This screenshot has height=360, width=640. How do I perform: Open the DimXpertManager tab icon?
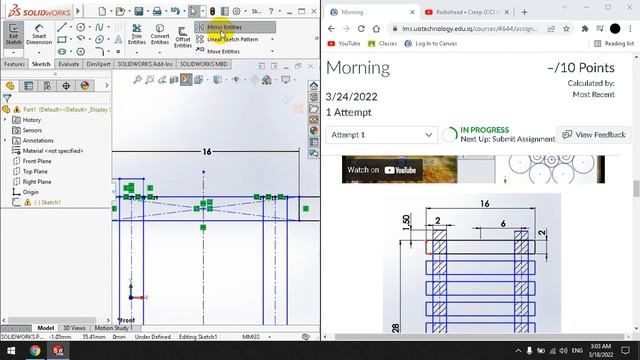point(66,86)
